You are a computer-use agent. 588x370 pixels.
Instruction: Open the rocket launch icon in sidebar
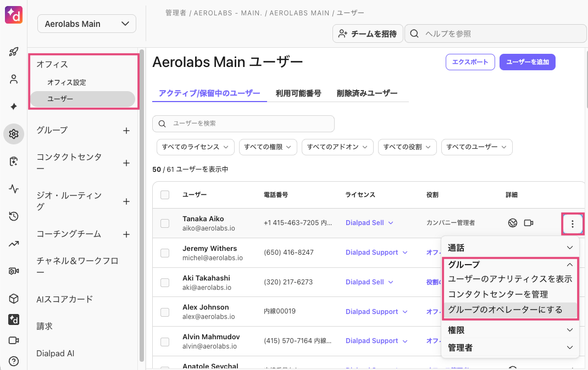[x=14, y=52]
